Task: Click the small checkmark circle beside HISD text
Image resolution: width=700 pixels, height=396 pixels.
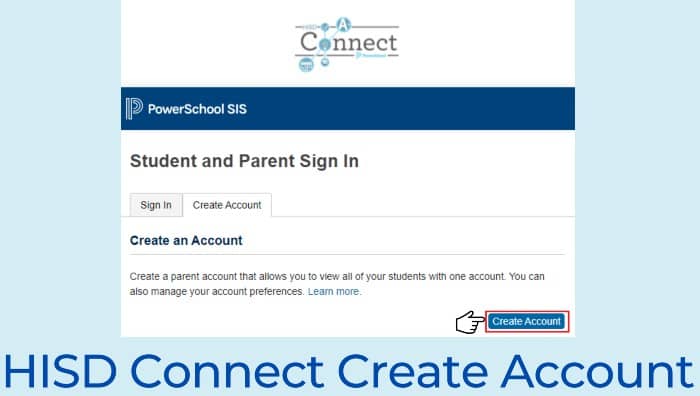Action: 325,27
